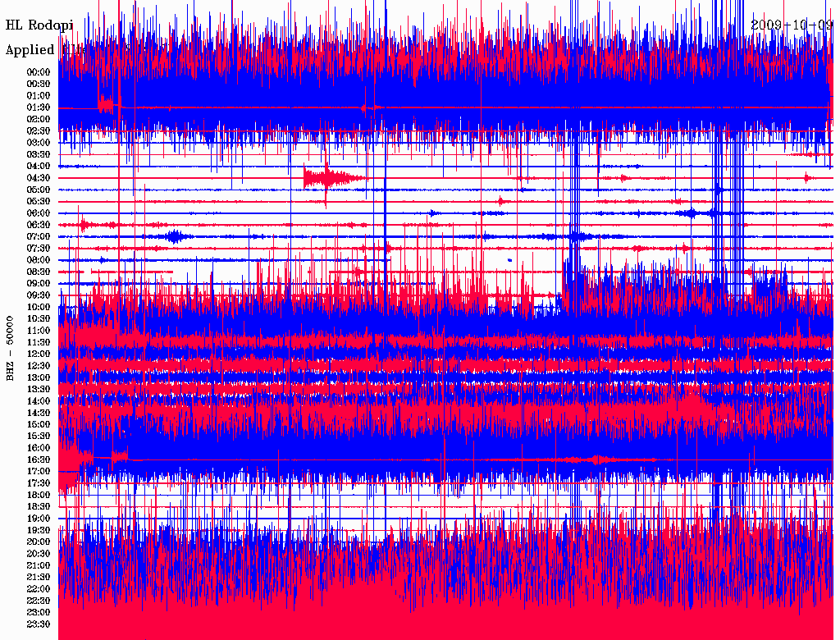Click the 18:30 time label

click(39, 506)
